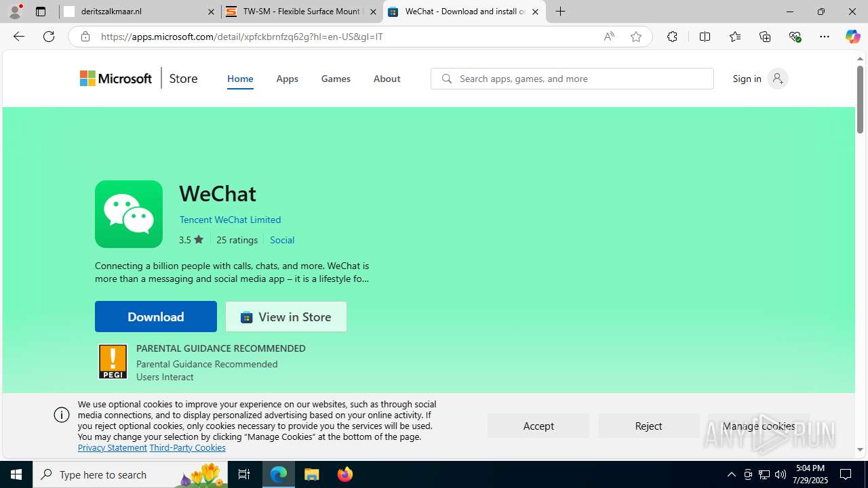Open the About navigation item
Viewport: 868px width, 488px height.
coord(387,79)
